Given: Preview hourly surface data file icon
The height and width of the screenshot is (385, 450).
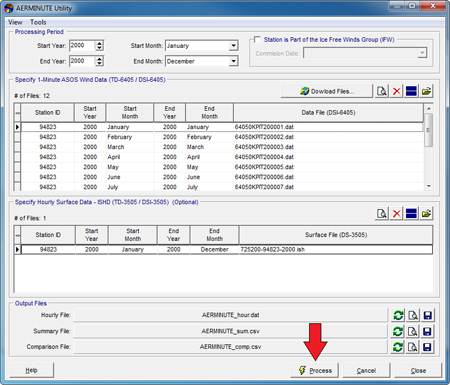Looking at the screenshot, I should click(x=382, y=213).
